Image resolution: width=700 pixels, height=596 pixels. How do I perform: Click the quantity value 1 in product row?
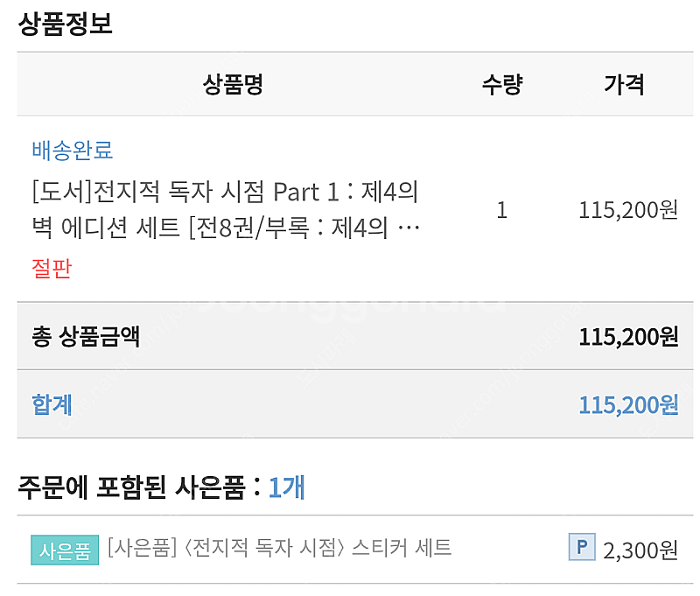[501, 210]
